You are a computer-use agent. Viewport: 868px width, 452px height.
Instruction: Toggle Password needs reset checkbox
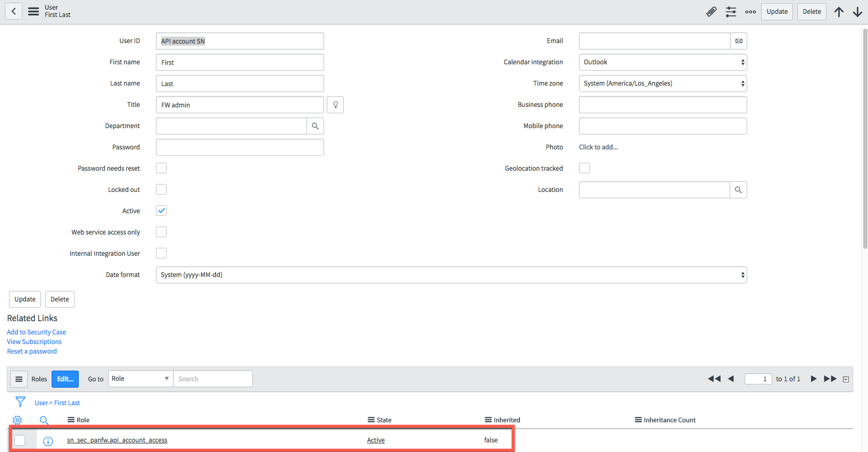tap(161, 168)
